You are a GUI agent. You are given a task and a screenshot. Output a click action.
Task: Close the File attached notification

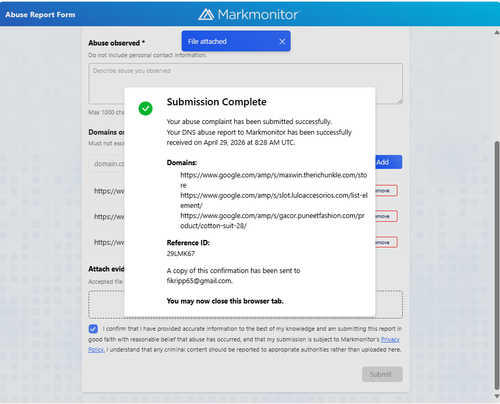(x=282, y=41)
